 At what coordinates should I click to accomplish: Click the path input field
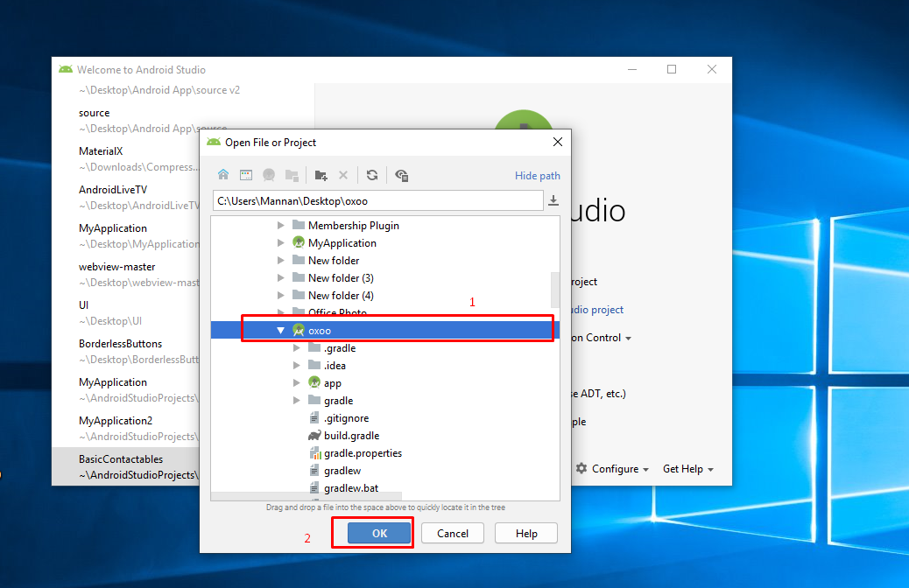coord(378,201)
